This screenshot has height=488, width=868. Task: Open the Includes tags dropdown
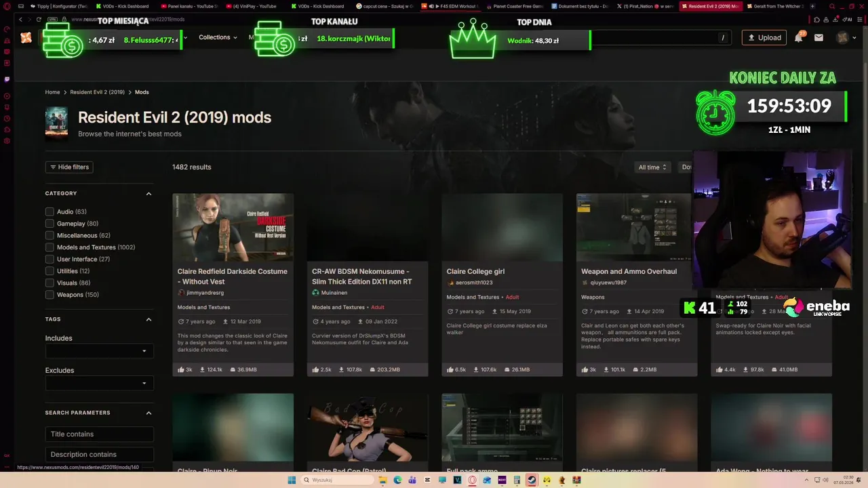tap(100, 351)
